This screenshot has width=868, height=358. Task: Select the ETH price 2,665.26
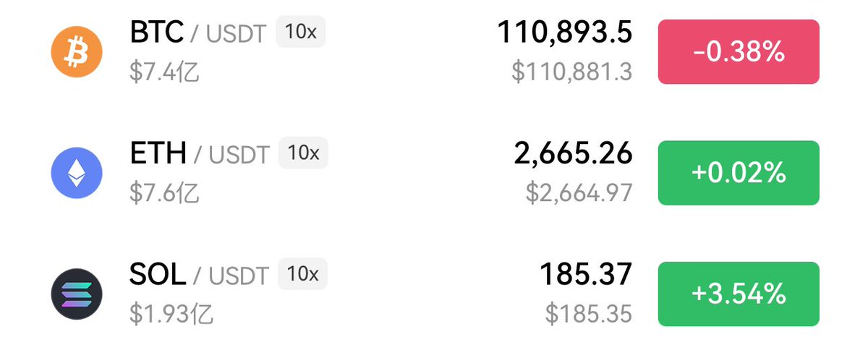[574, 153]
